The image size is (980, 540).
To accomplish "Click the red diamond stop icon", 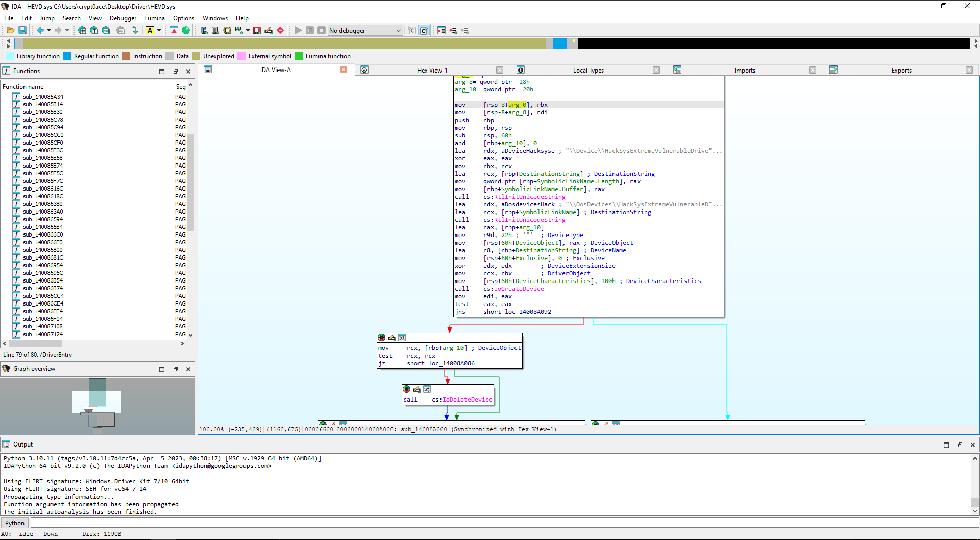I will click(x=280, y=31).
